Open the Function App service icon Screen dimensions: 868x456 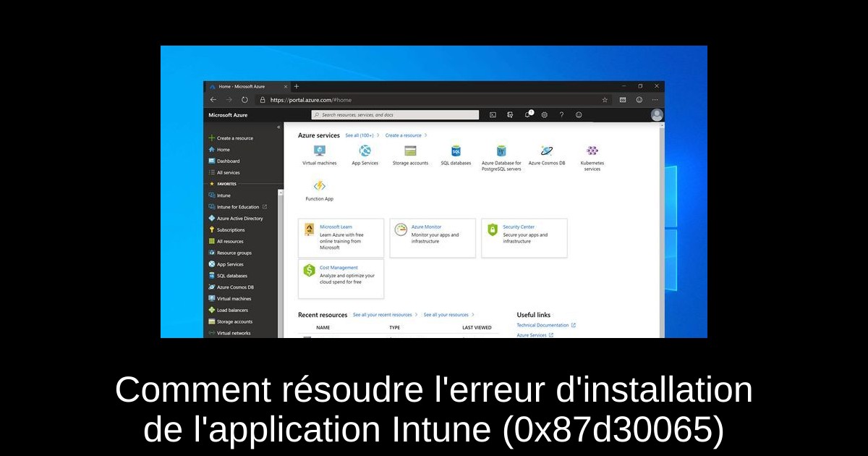pos(319,187)
